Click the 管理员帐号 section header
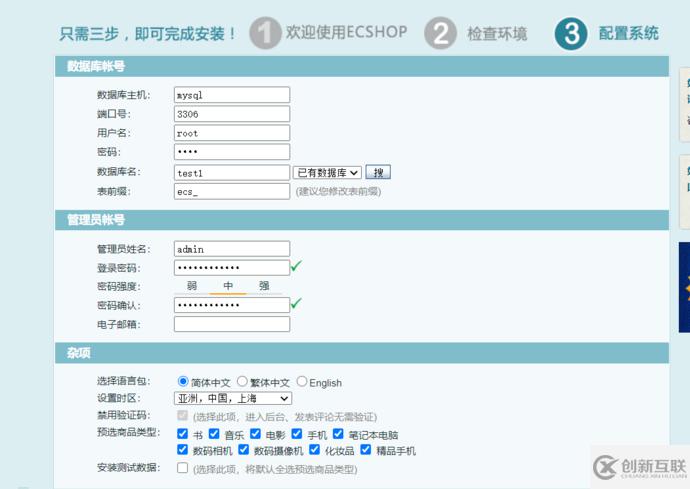Image resolution: width=690 pixels, height=489 pixels. click(362, 220)
